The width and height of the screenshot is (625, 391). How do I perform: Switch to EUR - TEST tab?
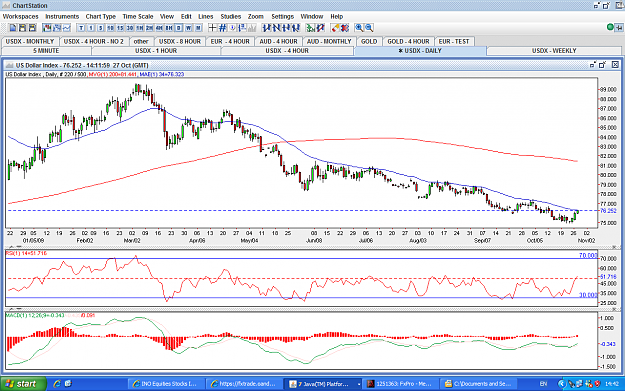(x=454, y=41)
